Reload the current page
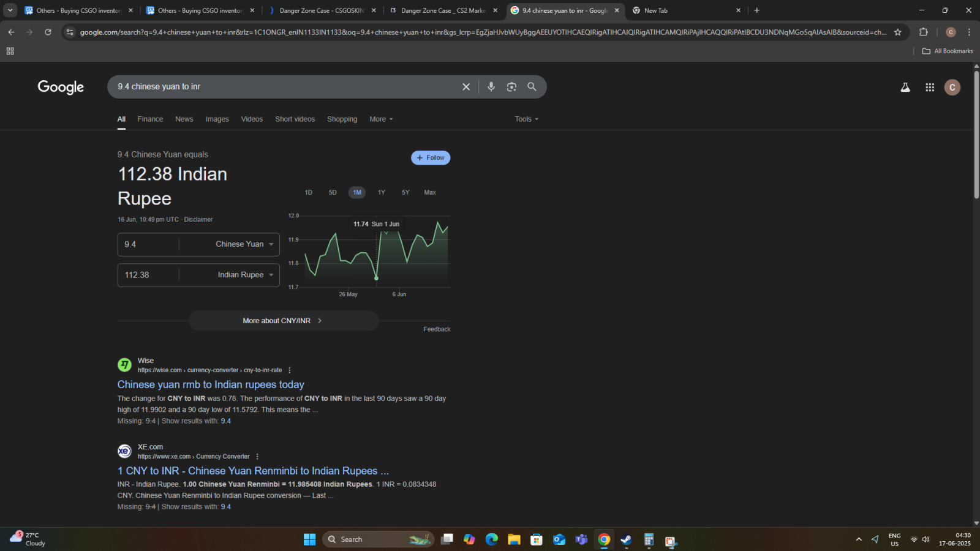This screenshot has height=551, width=980. 48,32
